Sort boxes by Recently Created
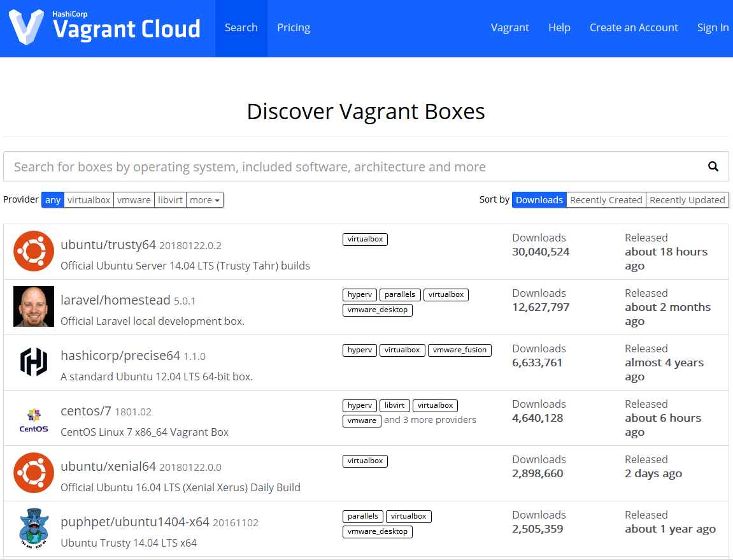The width and height of the screenshot is (733, 560). pyautogui.click(x=606, y=200)
